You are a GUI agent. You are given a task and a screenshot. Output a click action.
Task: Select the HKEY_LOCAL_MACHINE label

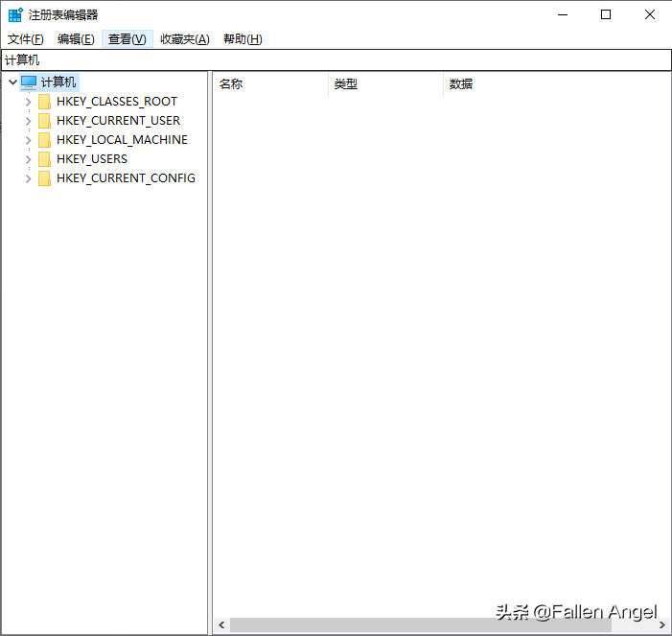pyautogui.click(x=122, y=140)
